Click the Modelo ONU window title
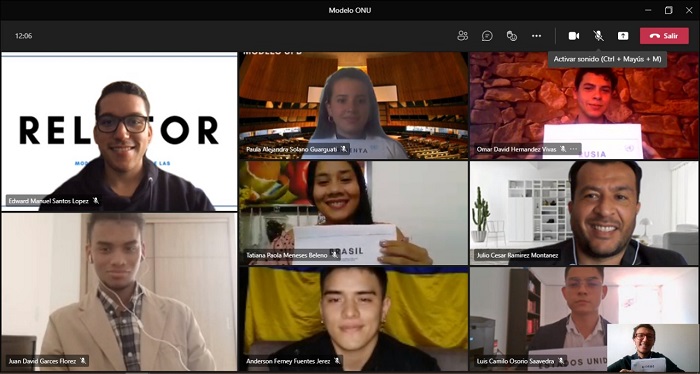This screenshot has height=374, width=700. (x=350, y=10)
